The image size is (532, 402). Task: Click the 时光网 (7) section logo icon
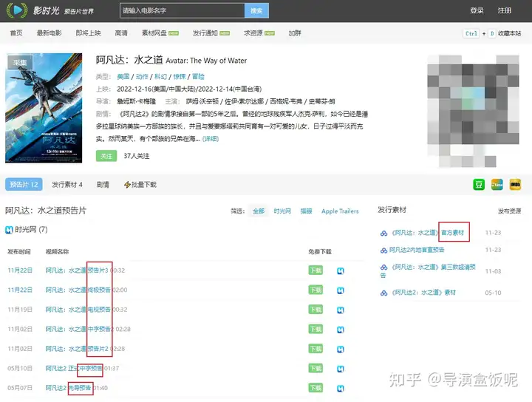click(9, 230)
